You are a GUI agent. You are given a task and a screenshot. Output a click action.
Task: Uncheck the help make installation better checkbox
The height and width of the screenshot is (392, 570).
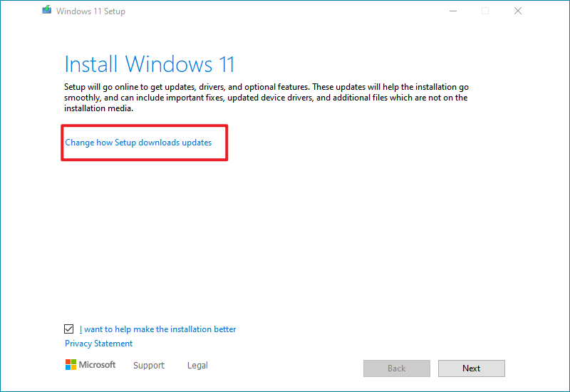click(68, 329)
